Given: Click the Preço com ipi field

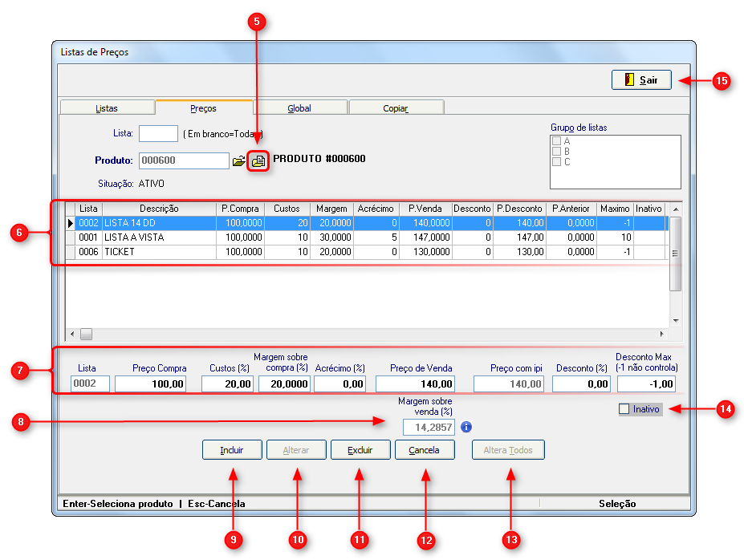Looking at the screenshot, I should pyautogui.click(x=509, y=383).
